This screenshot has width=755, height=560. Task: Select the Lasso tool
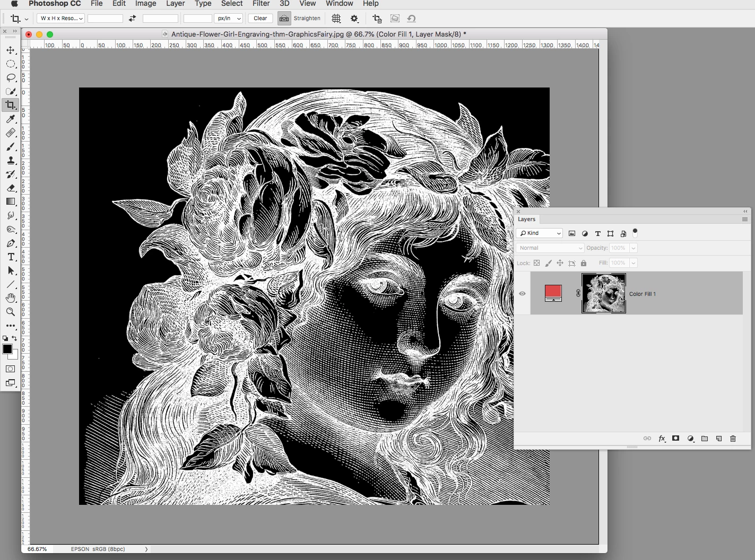(11, 77)
